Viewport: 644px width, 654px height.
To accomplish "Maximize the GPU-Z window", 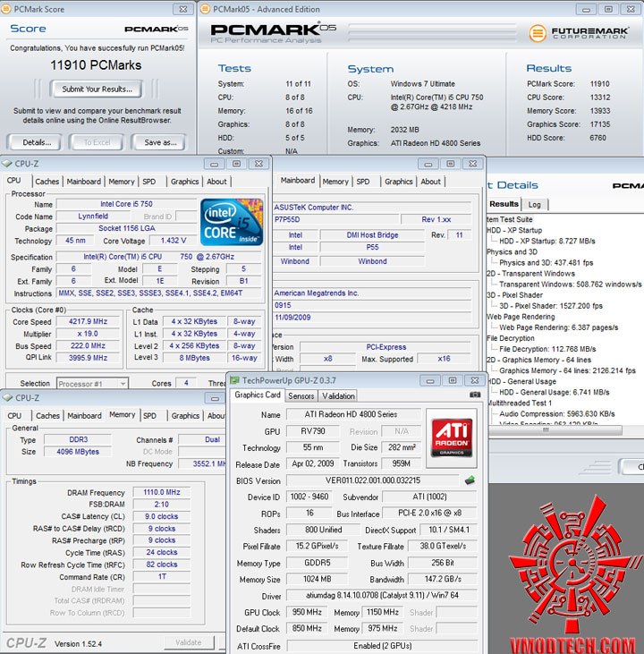I will 453,380.
